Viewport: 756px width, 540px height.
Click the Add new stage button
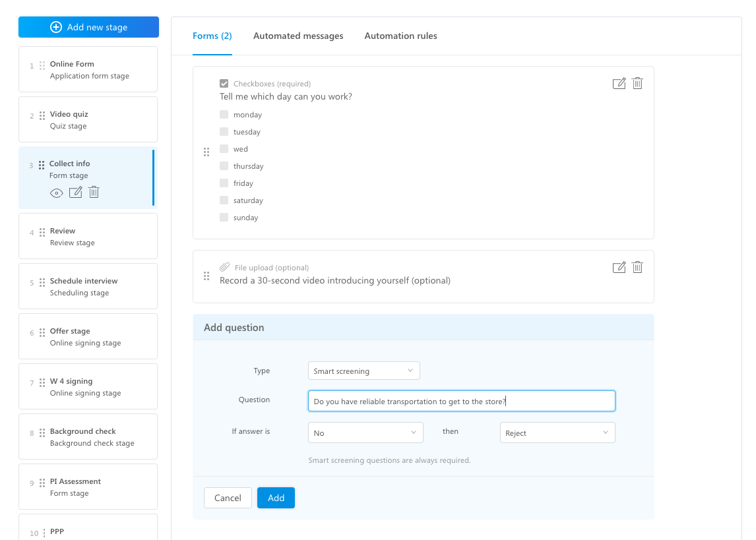pyautogui.click(x=88, y=27)
